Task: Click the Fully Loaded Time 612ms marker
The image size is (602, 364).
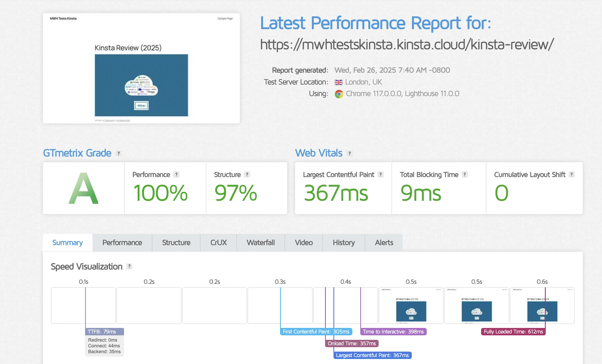Action: point(513,332)
